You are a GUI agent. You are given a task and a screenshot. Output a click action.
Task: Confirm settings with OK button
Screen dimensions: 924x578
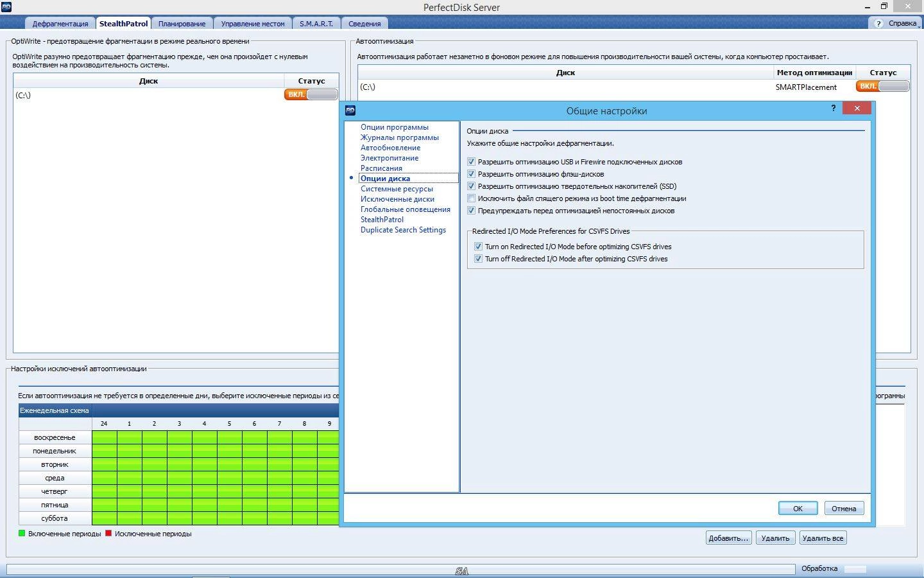(x=798, y=508)
